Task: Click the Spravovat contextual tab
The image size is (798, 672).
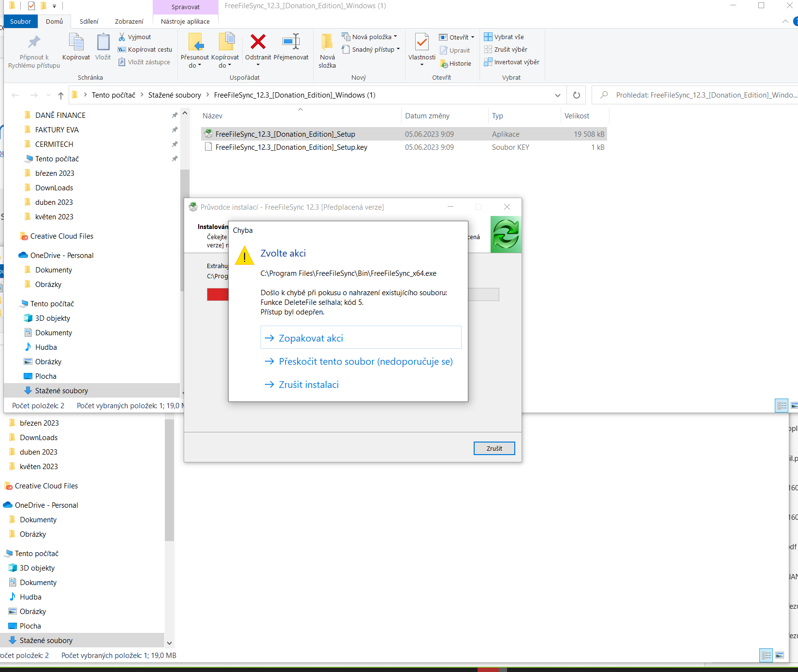Action: click(186, 7)
